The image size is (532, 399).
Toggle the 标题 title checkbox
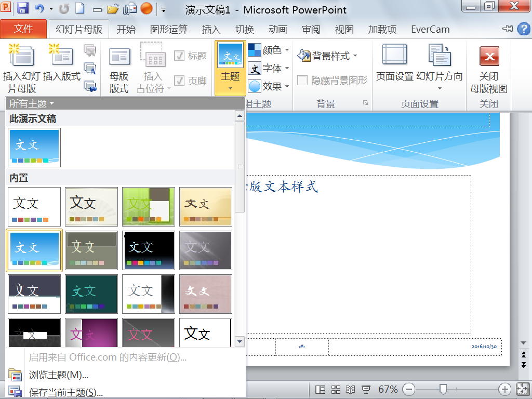click(x=179, y=56)
